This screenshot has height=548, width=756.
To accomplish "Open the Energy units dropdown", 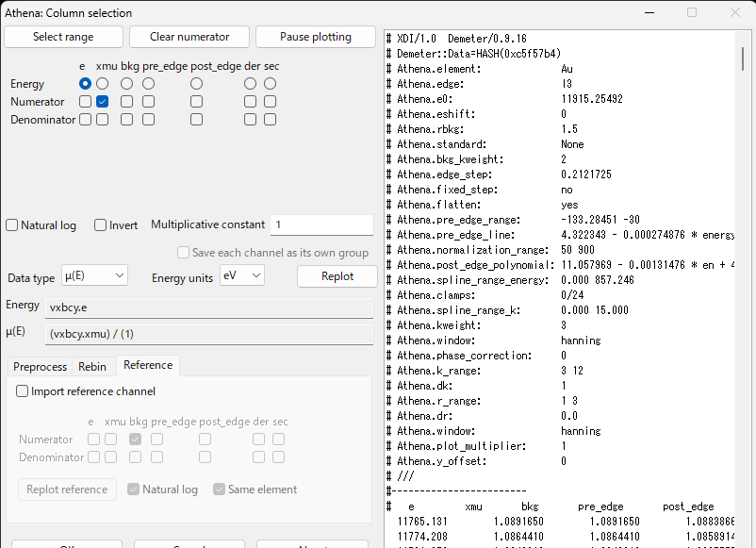I will (x=242, y=275).
